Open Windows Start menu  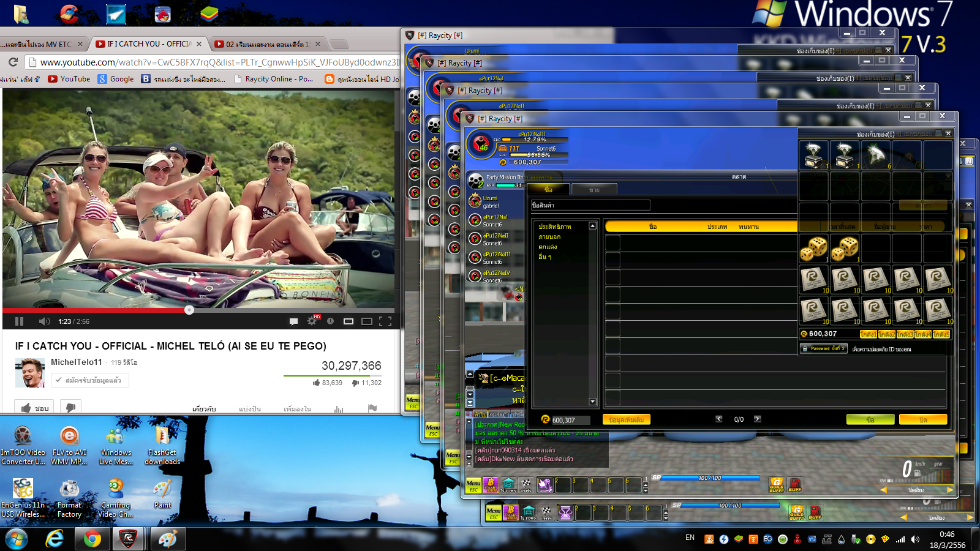(17, 539)
